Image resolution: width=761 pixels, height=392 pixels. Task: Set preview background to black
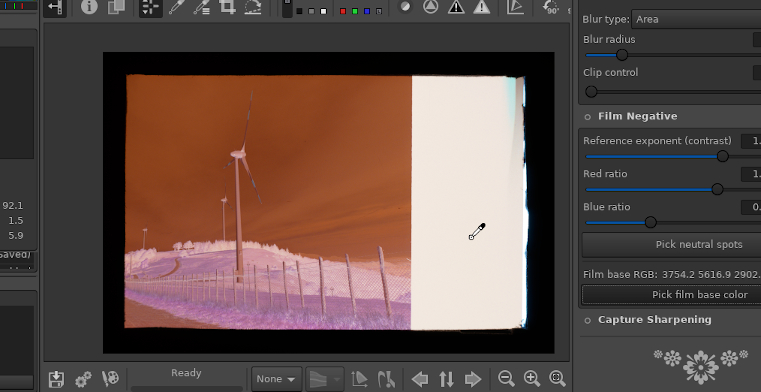coord(299,11)
